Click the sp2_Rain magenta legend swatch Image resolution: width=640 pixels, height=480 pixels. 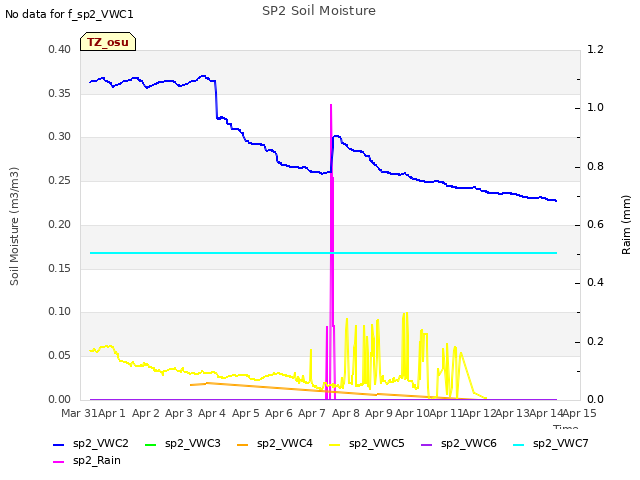coord(59,462)
